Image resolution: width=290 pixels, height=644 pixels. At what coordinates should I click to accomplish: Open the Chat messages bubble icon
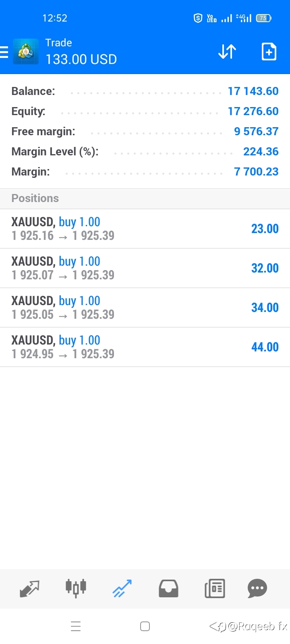click(257, 588)
